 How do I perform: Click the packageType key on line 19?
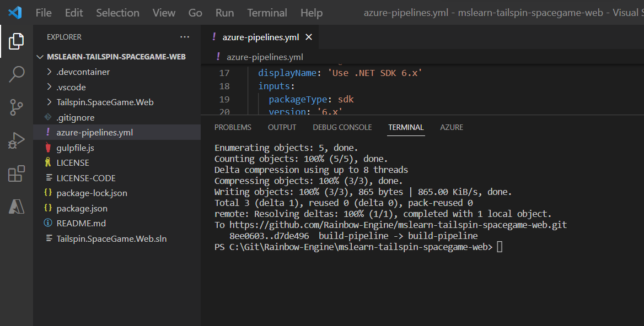pos(298,99)
